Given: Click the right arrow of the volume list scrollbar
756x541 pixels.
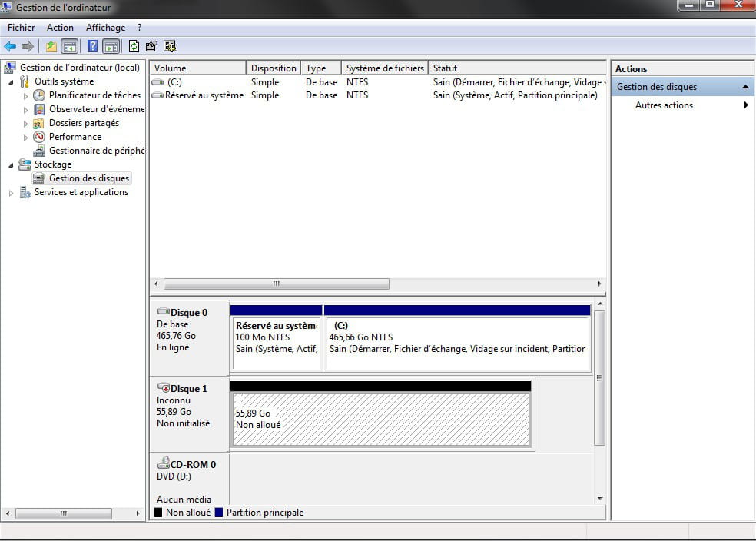Looking at the screenshot, I should coord(599,284).
